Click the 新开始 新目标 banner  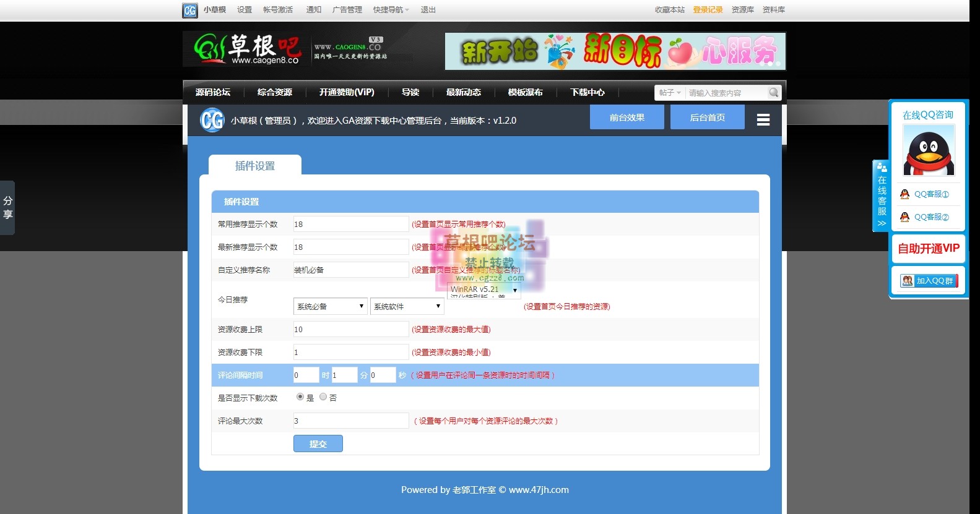coord(615,51)
